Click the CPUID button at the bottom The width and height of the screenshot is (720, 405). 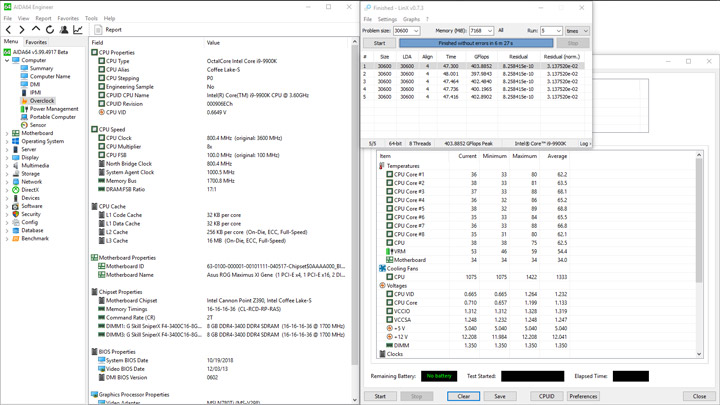coord(546,396)
